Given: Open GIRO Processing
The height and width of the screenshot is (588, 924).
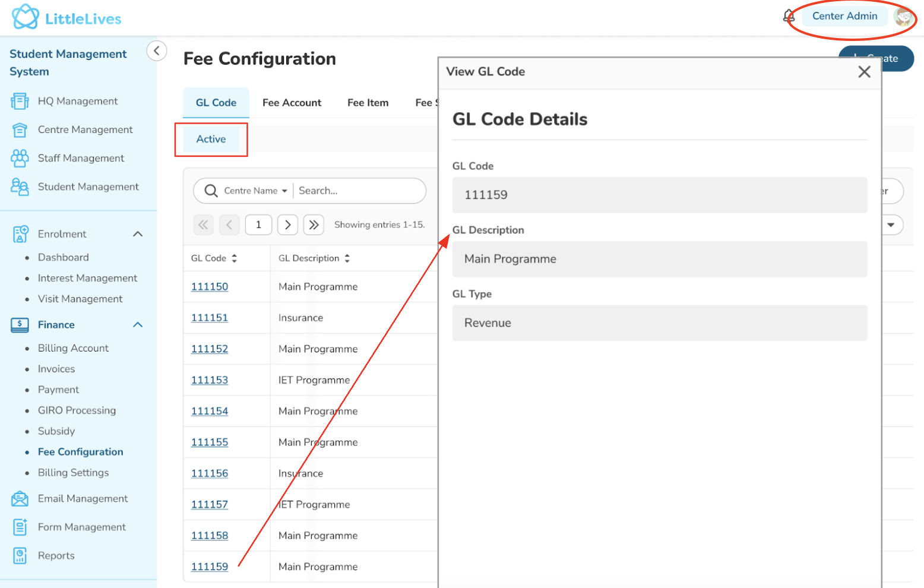Looking at the screenshot, I should click(77, 410).
